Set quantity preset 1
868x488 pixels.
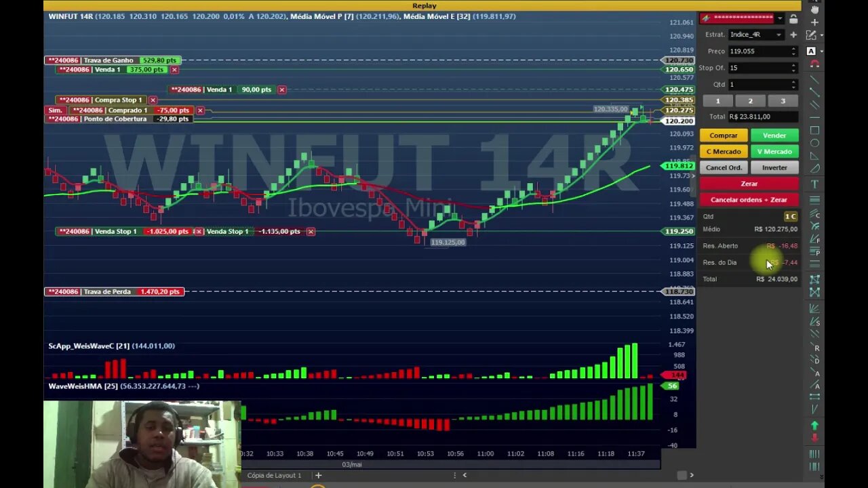717,101
